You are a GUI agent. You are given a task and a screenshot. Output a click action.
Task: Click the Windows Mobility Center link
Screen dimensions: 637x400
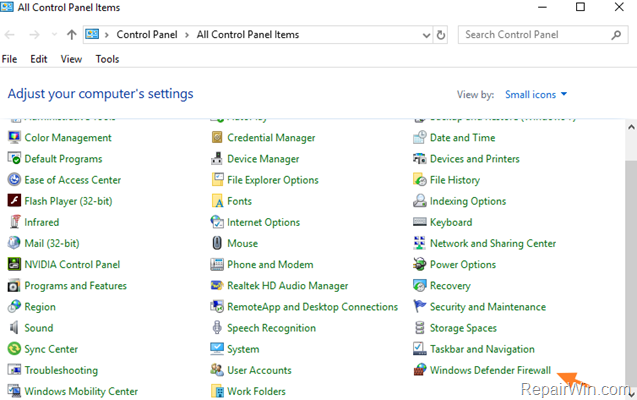coord(81,391)
